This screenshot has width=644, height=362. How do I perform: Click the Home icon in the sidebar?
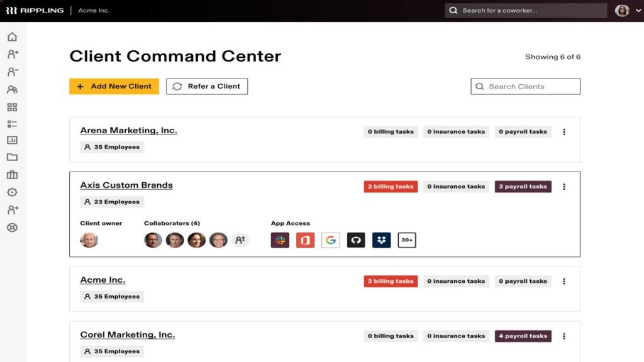(12, 37)
